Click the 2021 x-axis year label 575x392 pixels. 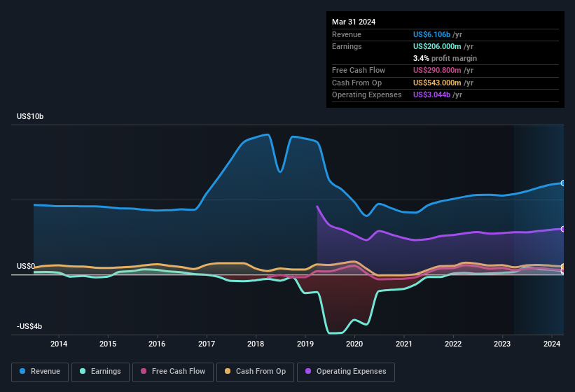(x=403, y=344)
